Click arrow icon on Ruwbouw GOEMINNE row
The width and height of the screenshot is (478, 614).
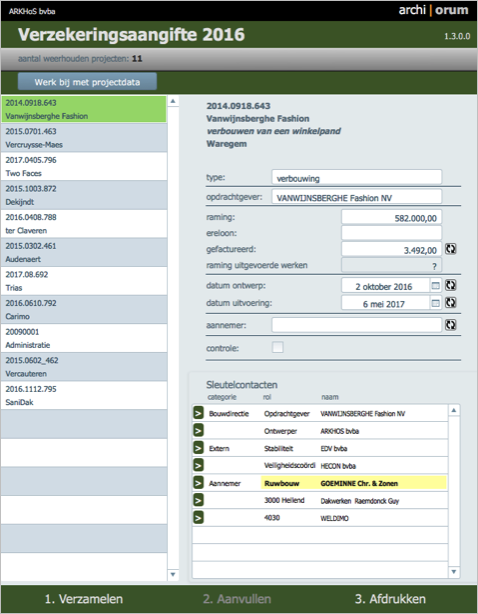198,482
